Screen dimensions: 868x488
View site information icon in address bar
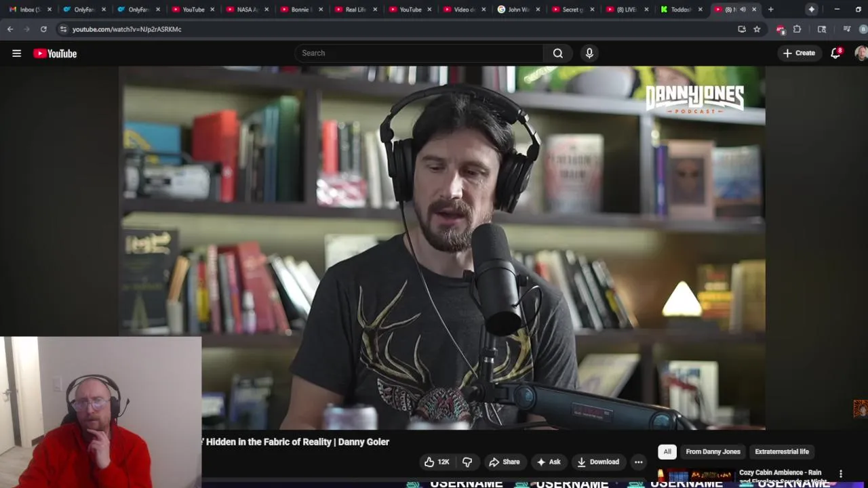pyautogui.click(x=63, y=29)
